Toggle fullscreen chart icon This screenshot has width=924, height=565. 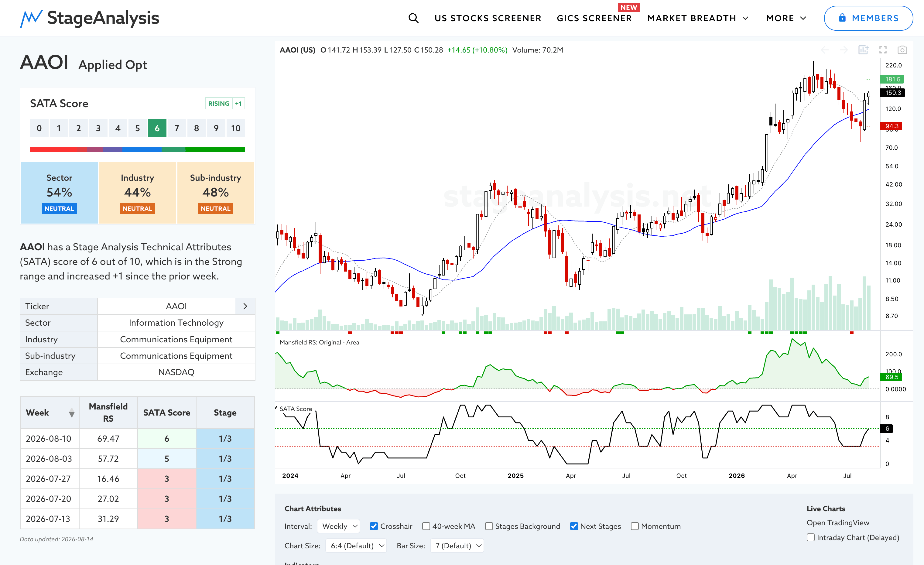coord(883,50)
